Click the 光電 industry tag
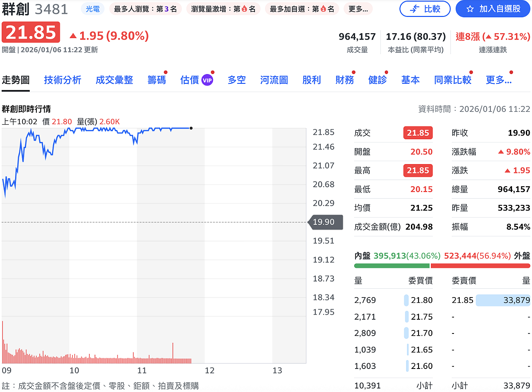Viewport: 532px width, 392px height. [x=93, y=9]
